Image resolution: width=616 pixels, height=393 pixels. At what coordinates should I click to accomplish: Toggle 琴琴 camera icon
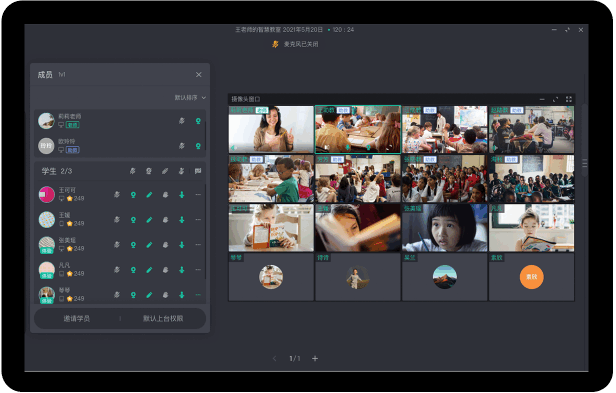(x=133, y=295)
